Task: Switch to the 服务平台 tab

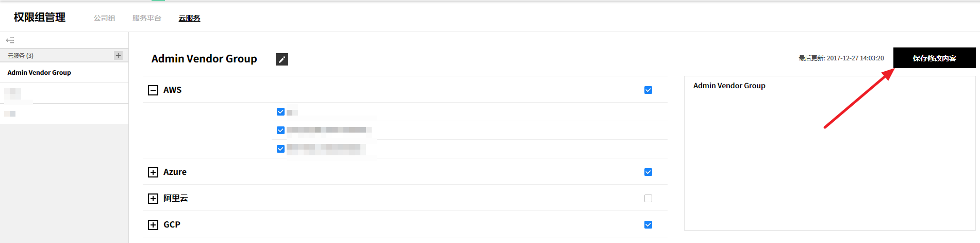Action: pyautogui.click(x=146, y=18)
